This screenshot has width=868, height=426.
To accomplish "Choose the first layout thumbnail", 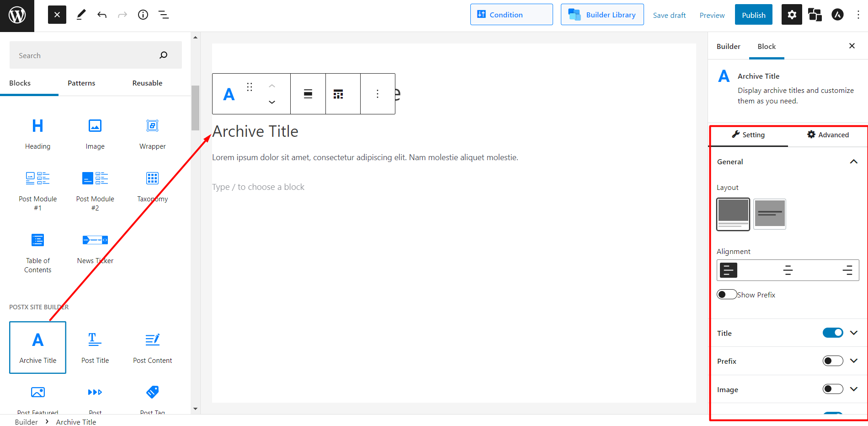I will (733, 214).
